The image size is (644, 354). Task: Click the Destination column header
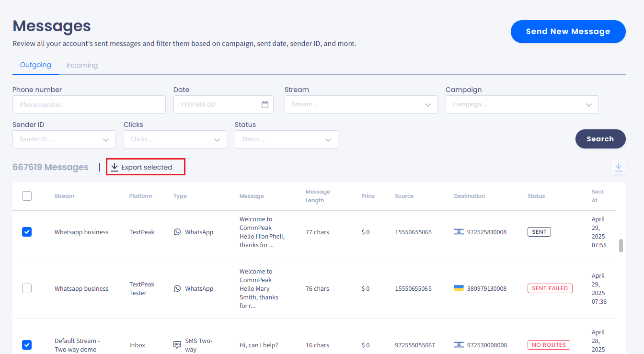click(x=470, y=196)
